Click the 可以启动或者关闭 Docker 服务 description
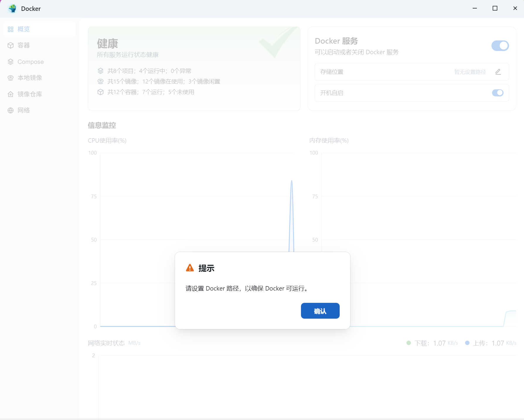Screen dimensions: 524x420 click(x=357, y=52)
